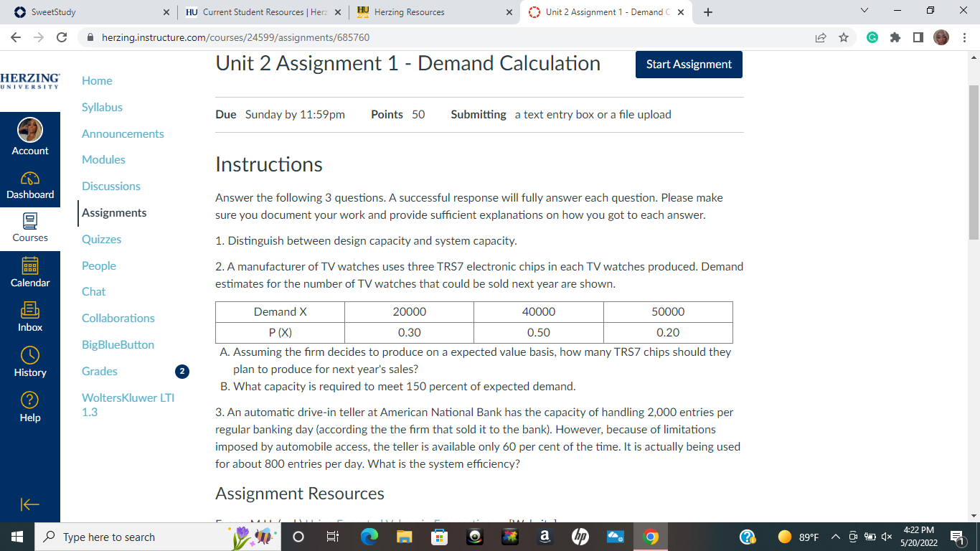
Task: Open the Calendar icon in sidebar
Action: [30, 265]
